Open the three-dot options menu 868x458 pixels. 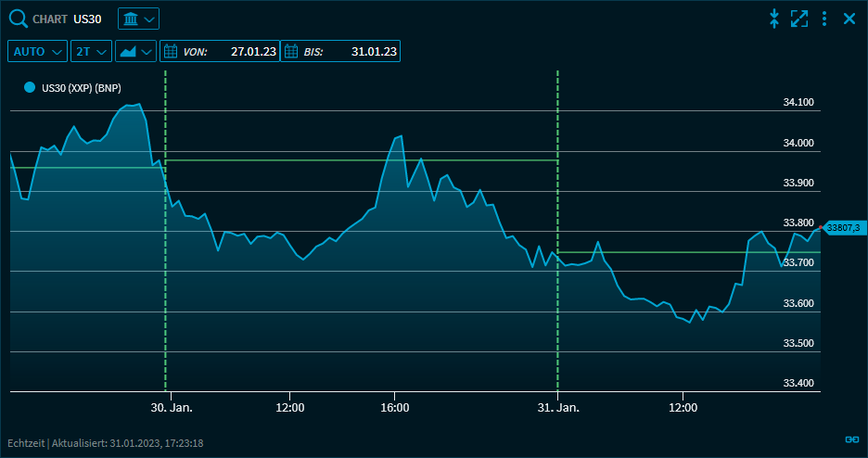click(824, 19)
